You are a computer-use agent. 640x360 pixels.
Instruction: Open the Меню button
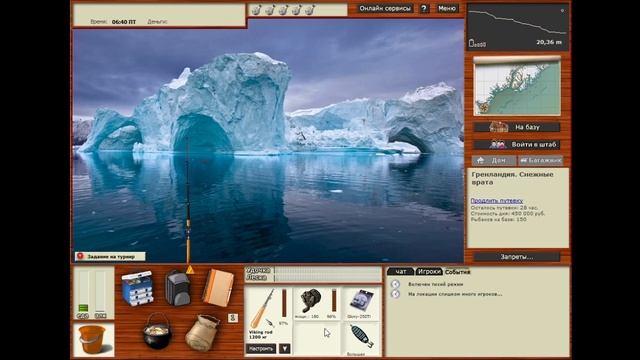click(447, 8)
